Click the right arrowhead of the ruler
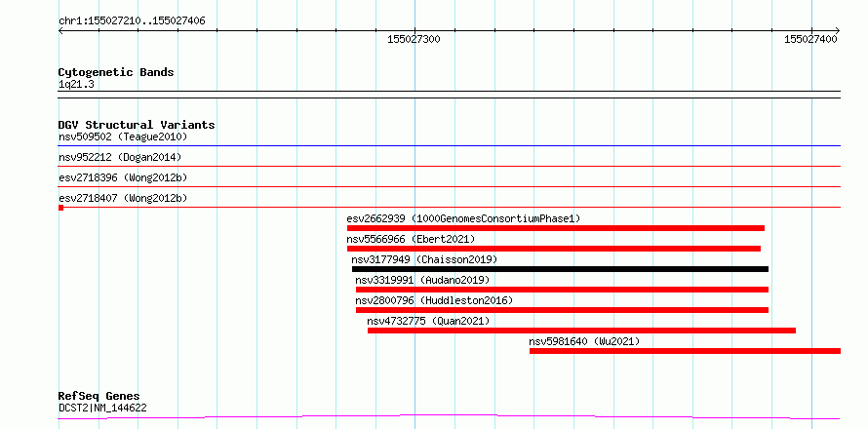 (837, 30)
